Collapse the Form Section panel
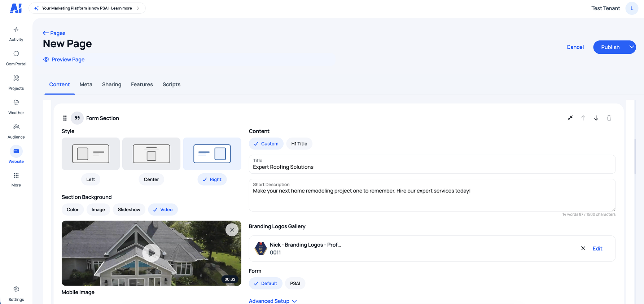The image size is (644, 304). pyautogui.click(x=570, y=118)
